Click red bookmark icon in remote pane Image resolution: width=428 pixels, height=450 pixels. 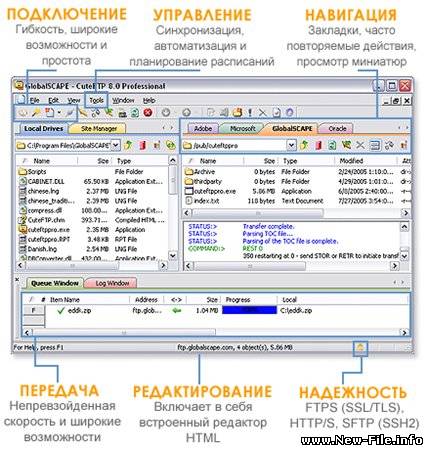[x=319, y=145]
